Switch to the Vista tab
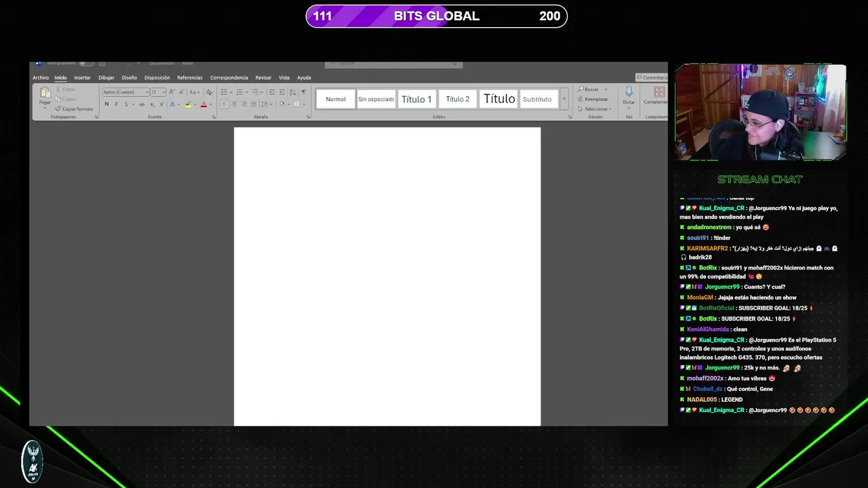The width and height of the screenshot is (868, 488). tap(284, 77)
